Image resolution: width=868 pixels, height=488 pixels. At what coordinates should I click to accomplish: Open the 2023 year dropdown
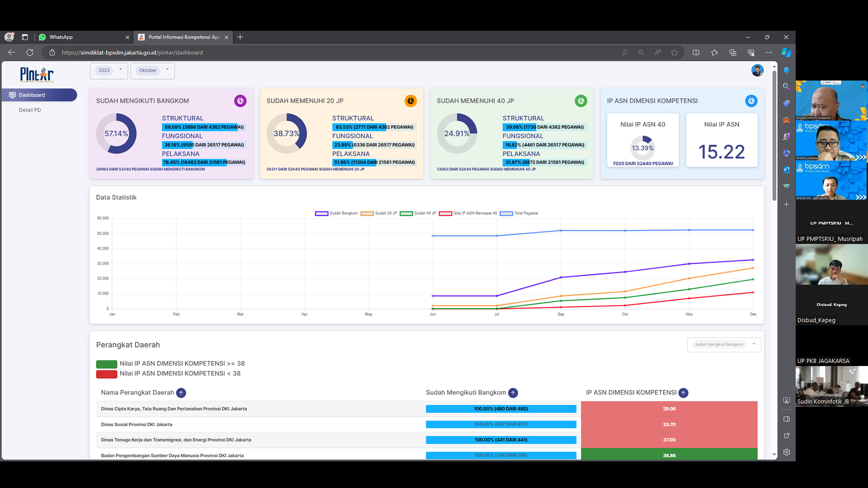pos(109,70)
